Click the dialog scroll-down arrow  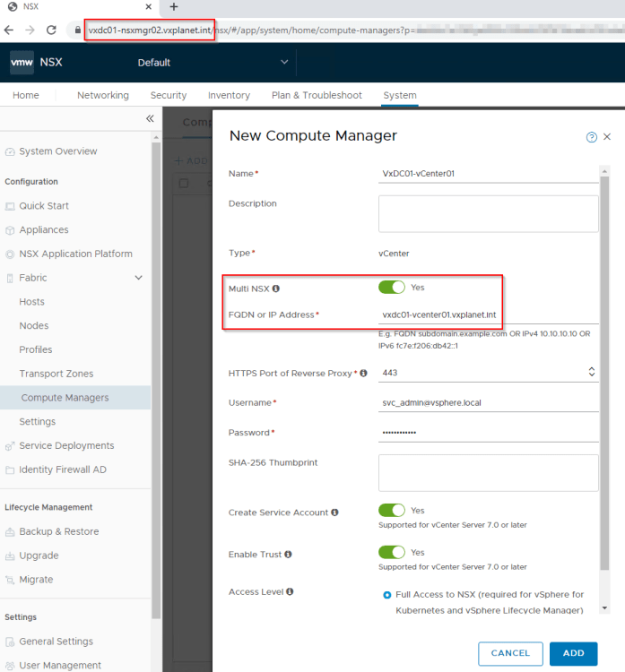(604, 607)
